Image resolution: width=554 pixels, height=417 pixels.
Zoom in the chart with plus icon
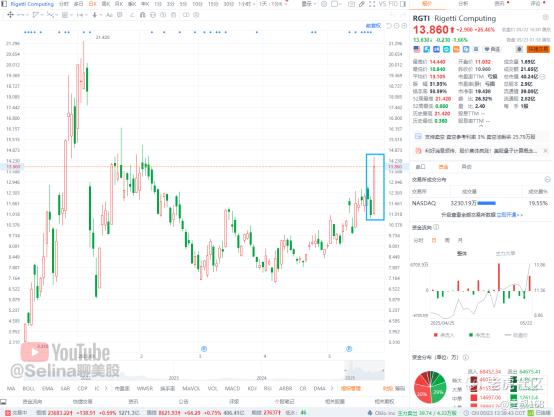point(404,26)
